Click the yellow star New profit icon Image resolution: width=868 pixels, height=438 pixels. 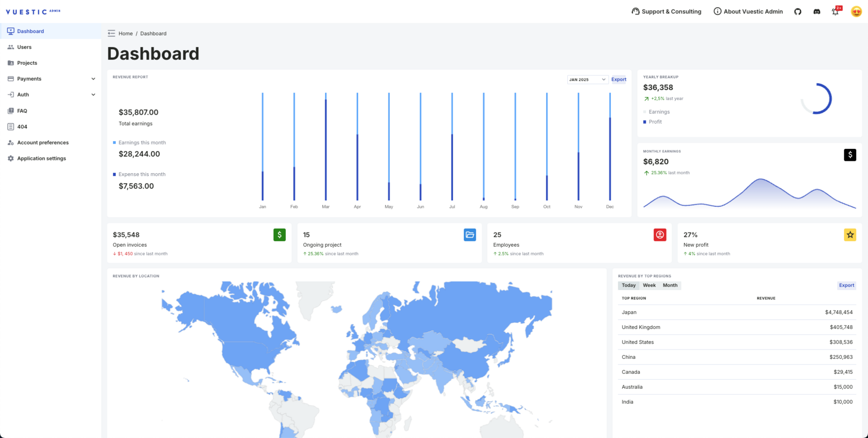pyautogui.click(x=850, y=235)
